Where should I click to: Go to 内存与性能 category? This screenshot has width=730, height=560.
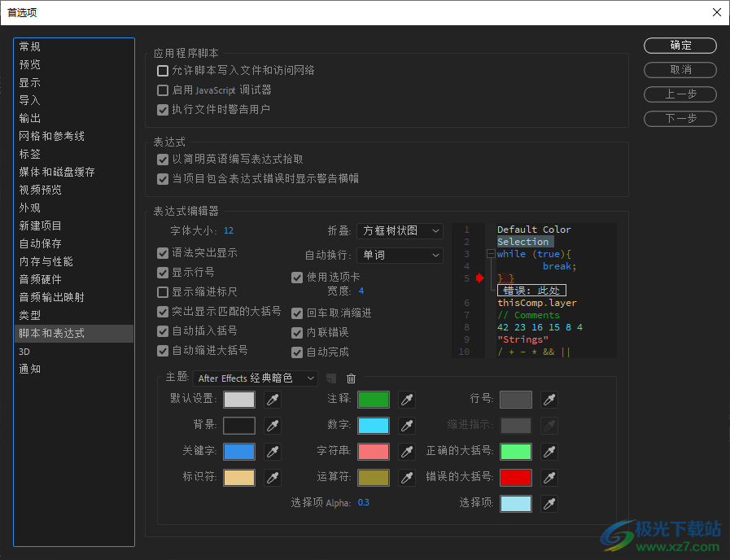[74, 261]
